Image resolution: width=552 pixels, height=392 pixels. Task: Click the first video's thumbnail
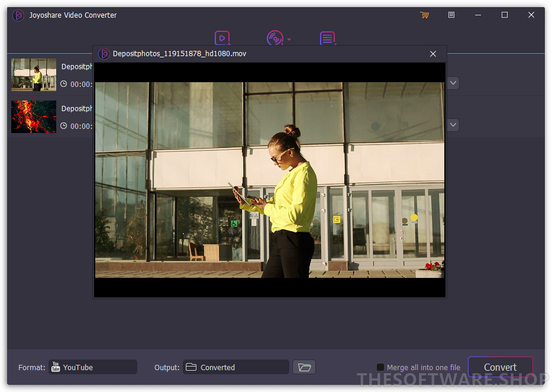(33, 74)
